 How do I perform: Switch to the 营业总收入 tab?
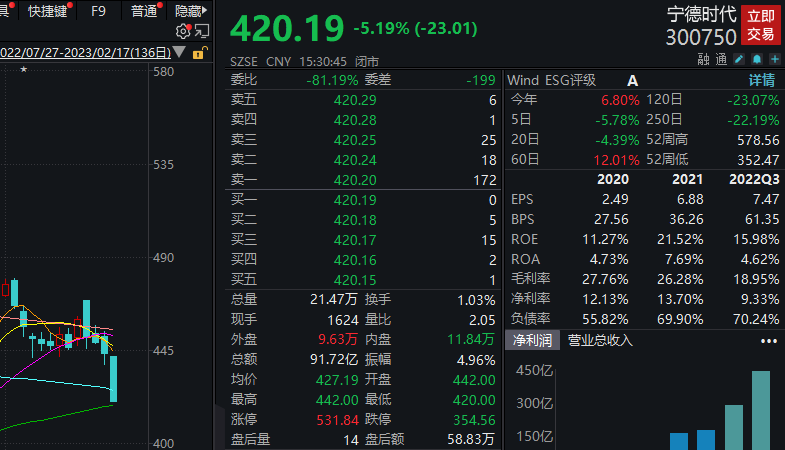click(x=600, y=340)
